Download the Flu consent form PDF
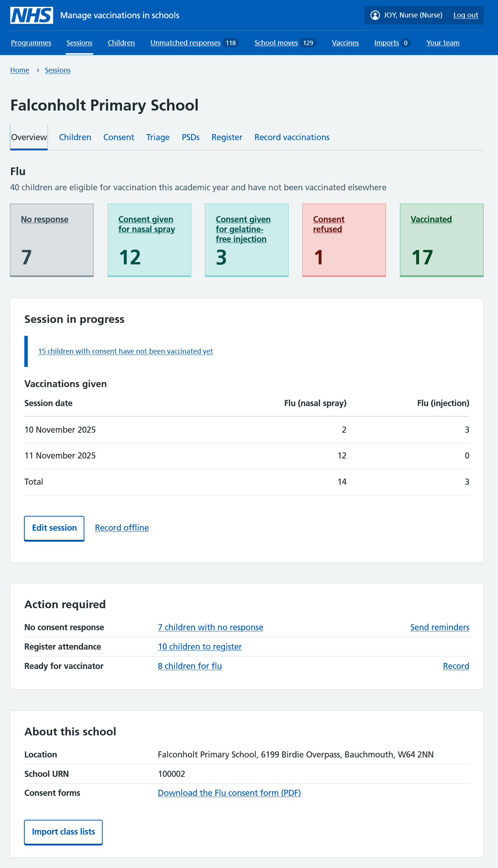The width and height of the screenshot is (498, 868). 229,793
